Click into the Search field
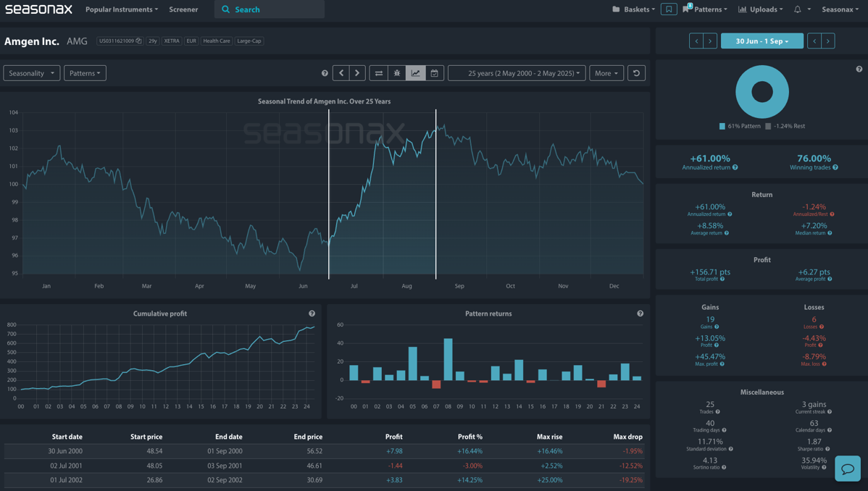868x491 pixels. pos(269,9)
